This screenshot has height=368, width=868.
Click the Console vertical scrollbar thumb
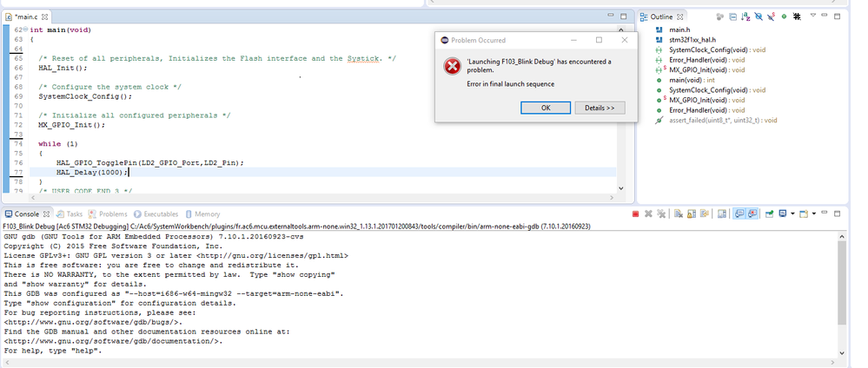841,282
